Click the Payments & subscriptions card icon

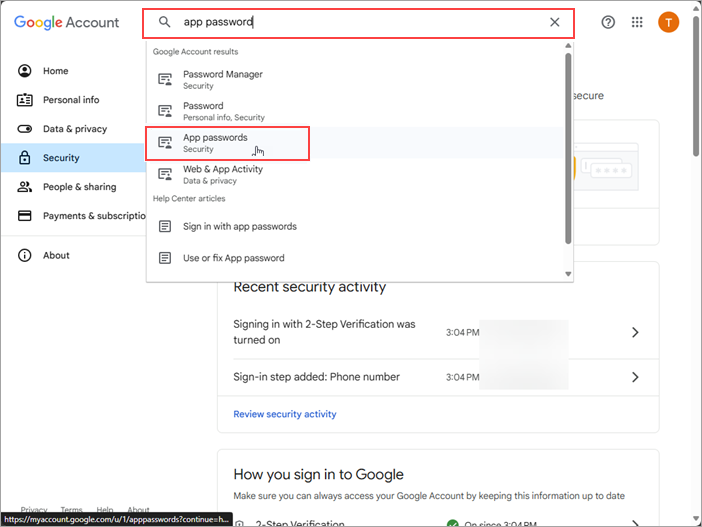coord(25,216)
